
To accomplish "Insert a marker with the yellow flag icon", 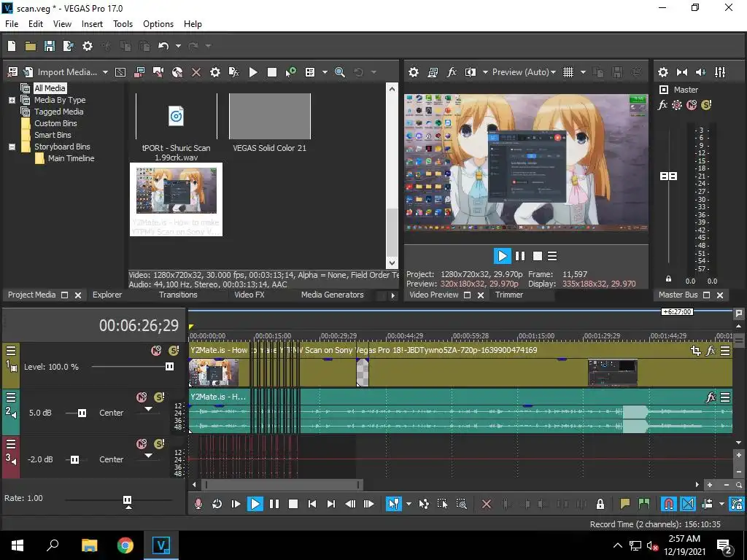I will 624,503.
